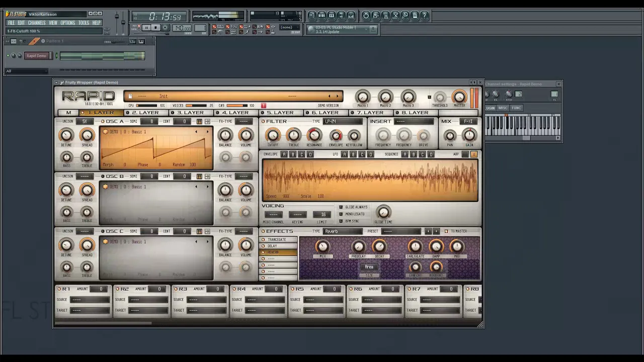Click the help question mark toolbar icon
644x362 pixels.
tap(425, 16)
